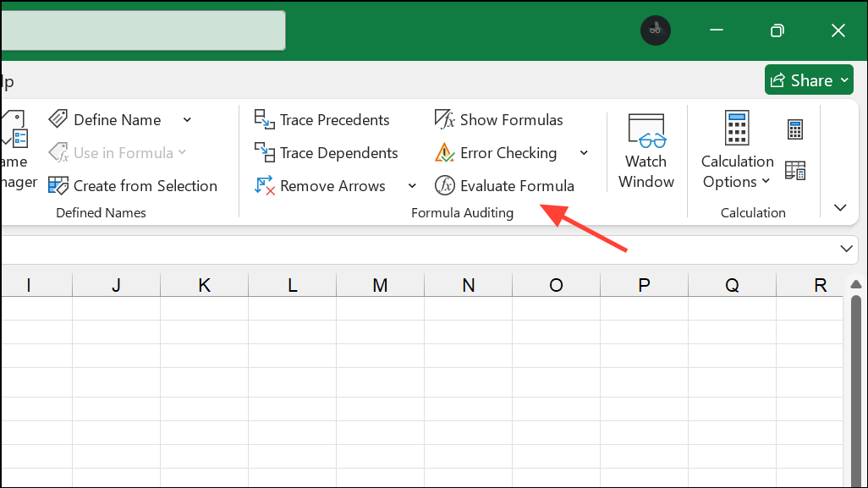Click the Remove Arrows icon
The height and width of the screenshot is (488, 868).
coord(263,185)
